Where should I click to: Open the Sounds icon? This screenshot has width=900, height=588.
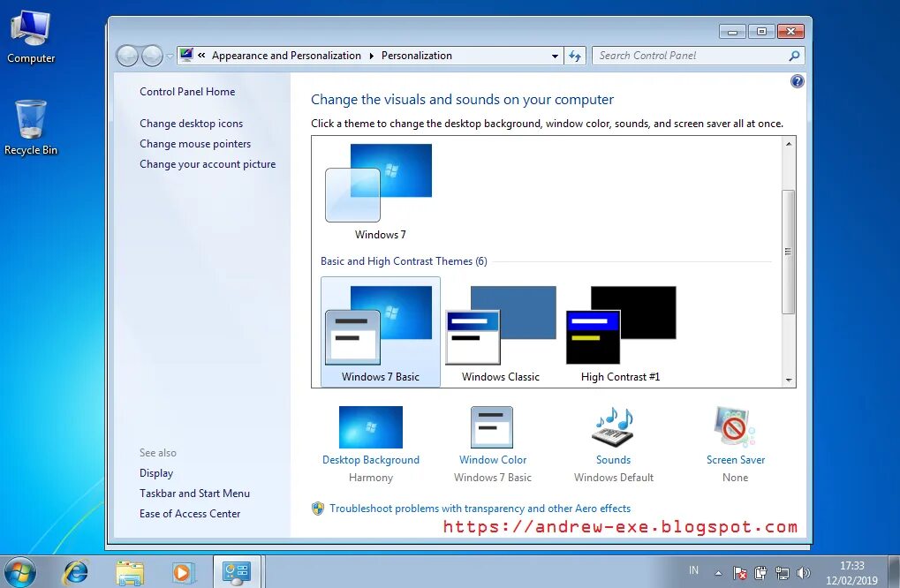pyautogui.click(x=613, y=427)
